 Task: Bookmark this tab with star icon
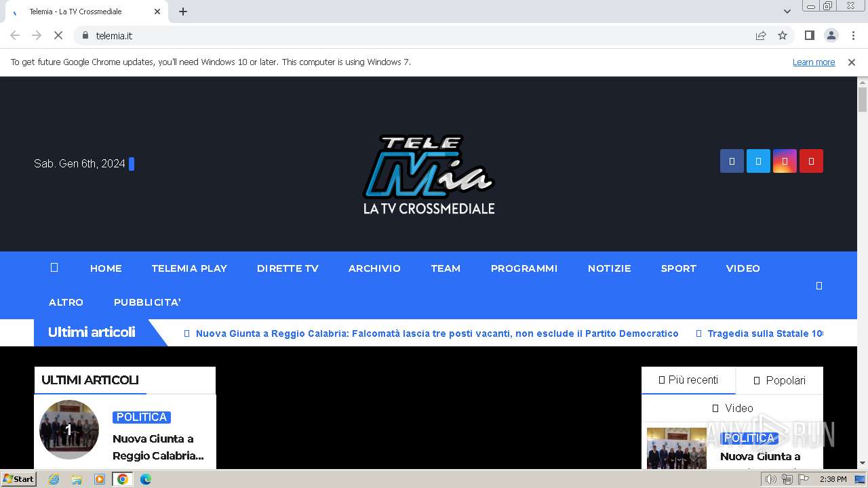tap(783, 35)
